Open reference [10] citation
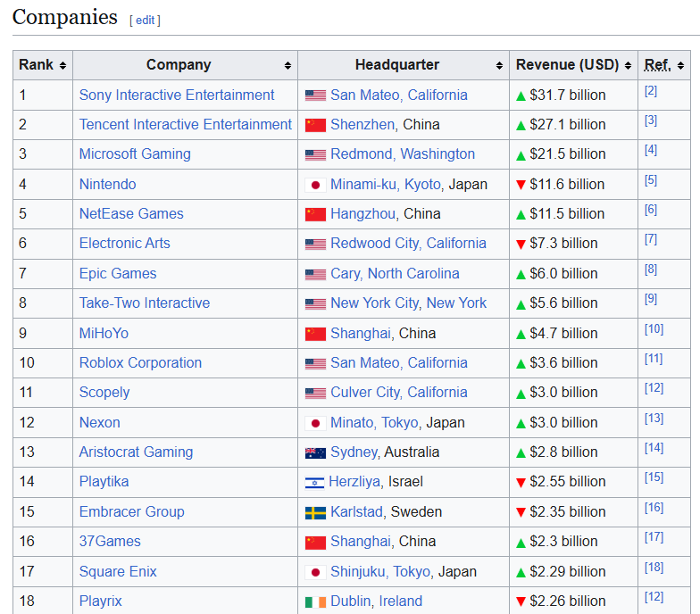The width and height of the screenshot is (700, 614). [x=654, y=329]
